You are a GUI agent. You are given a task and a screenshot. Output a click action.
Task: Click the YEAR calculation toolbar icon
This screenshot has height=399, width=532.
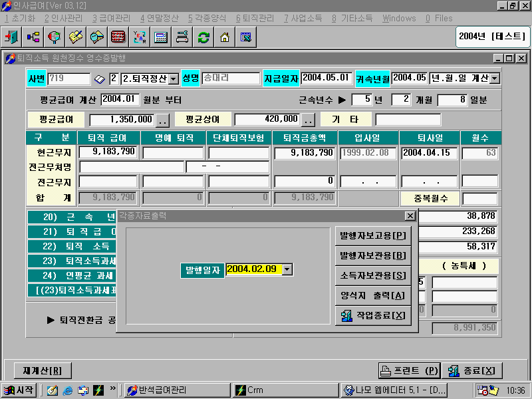pyautogui.click(x=138, y=38)
